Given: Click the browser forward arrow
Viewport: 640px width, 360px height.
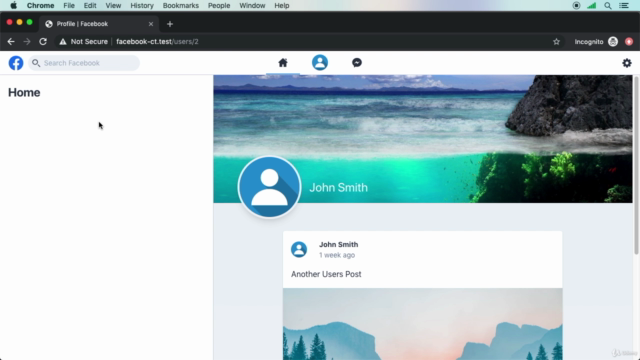Looking at the screenshot, I should (x=27, y=42).
